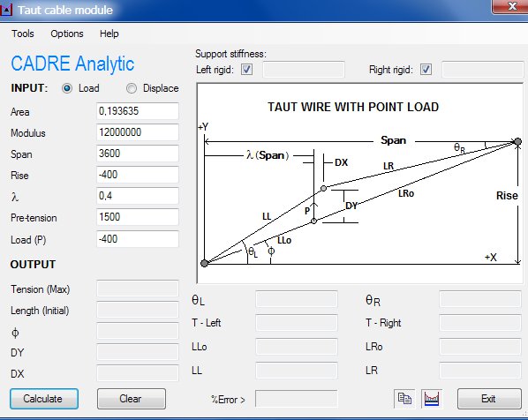
Task: Click the Load (P) input field
Action: click(x=138, y=239)
